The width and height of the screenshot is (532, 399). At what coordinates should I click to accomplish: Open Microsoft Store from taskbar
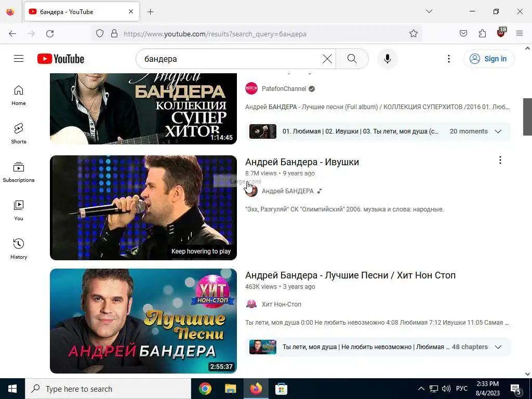coord(281,389)
